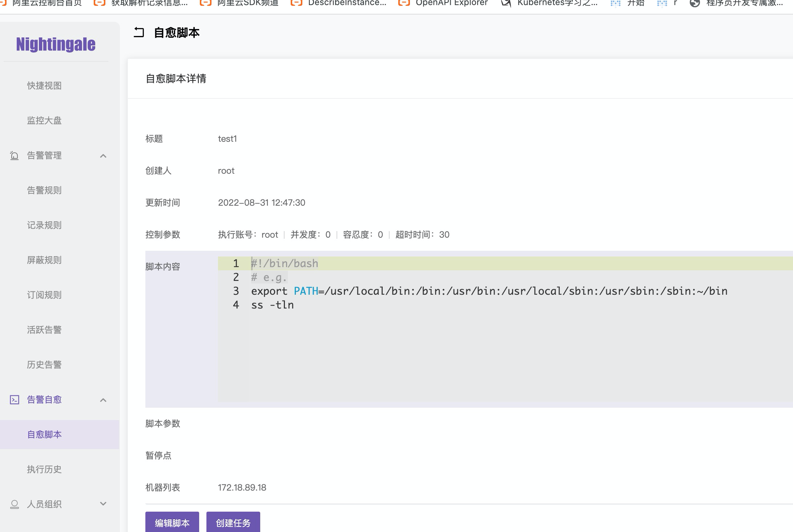
Task: Open 告警规则 in the sidebar
Action: coord(44,190)
